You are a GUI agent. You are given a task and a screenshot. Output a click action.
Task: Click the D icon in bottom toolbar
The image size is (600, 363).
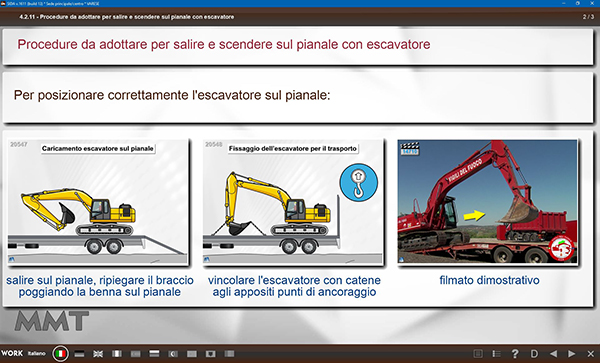click(x=534, y=353)
